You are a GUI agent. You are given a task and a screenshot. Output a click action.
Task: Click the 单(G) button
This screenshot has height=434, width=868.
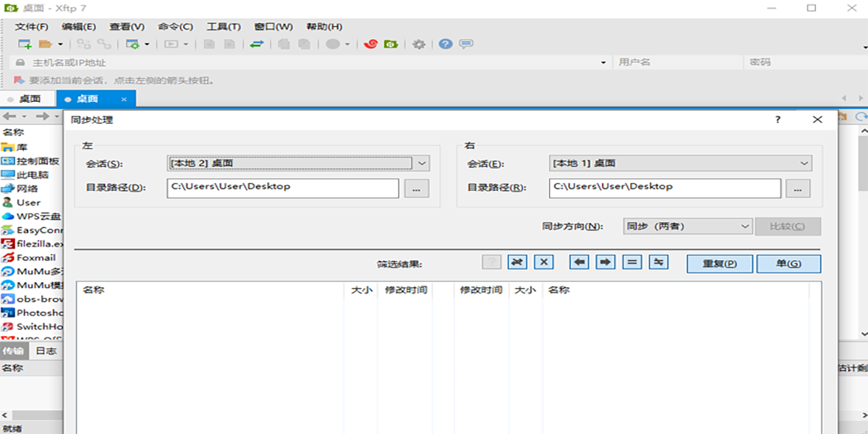(788, 263)
